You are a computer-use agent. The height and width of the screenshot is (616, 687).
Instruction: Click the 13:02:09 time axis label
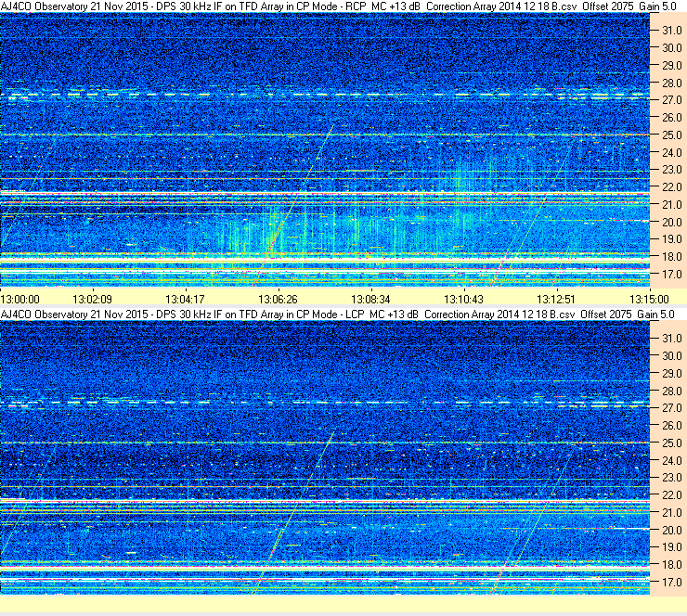click(92, 300)
